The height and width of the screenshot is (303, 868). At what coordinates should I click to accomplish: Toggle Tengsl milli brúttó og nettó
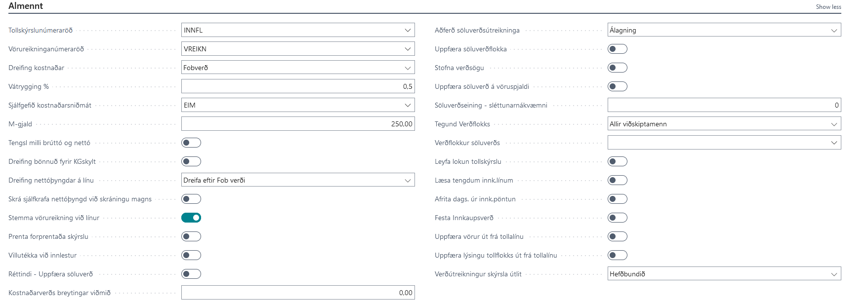[191, 143]
